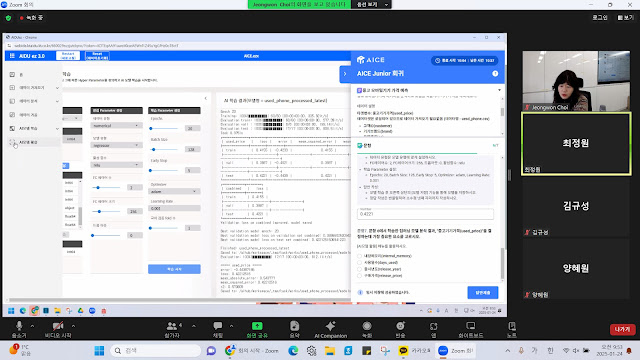Select the release_price radio option
Screen dimensions: 640x360
point(360,276)
